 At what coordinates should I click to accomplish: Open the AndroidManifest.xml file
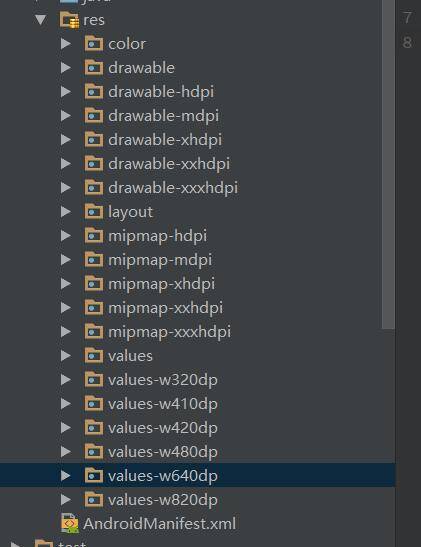coord(159,524)
